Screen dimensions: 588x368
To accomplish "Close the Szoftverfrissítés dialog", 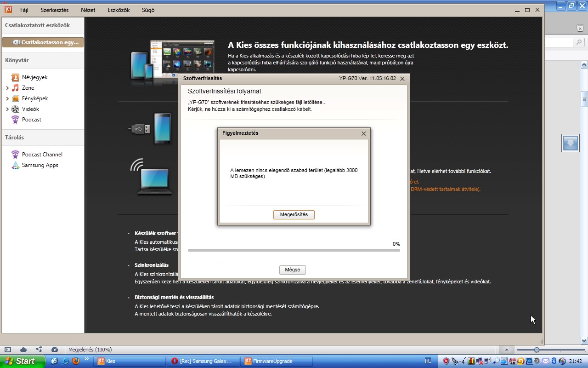I will pyautogui.click(x=402, y=79).
